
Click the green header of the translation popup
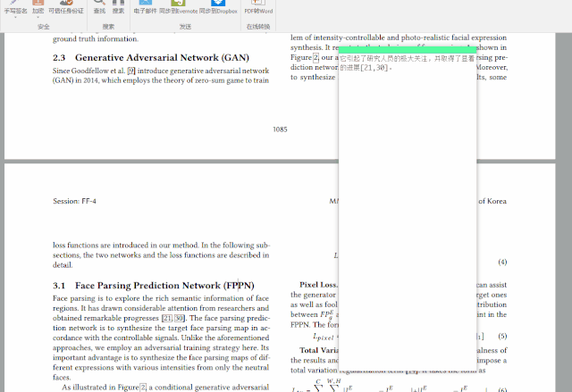[x=408, y=49]
